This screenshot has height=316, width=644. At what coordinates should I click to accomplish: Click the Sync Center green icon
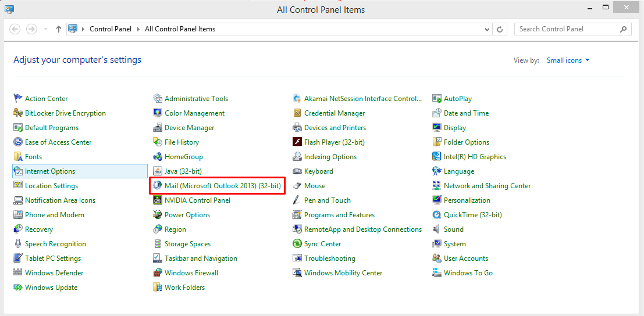click(297, 244)
